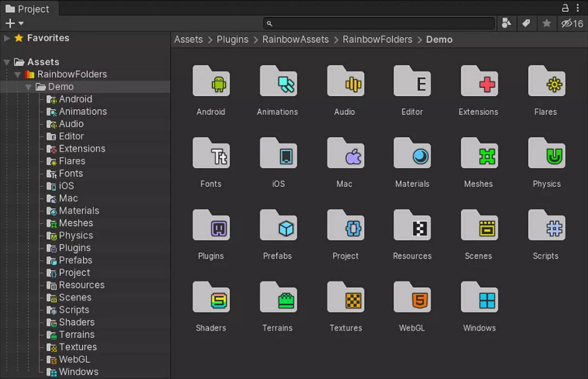Open the Plugins folder in the grid

click(x=211, y=225)
